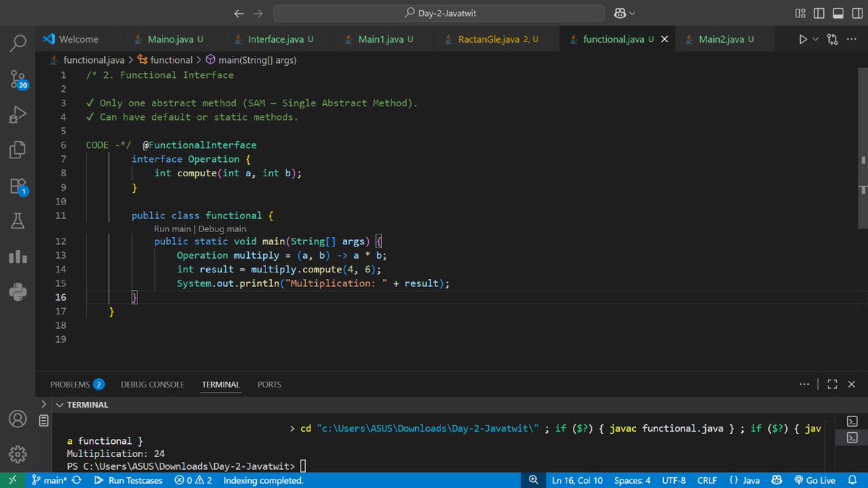Open the PROBLEMS panel tab

[77, 385]
